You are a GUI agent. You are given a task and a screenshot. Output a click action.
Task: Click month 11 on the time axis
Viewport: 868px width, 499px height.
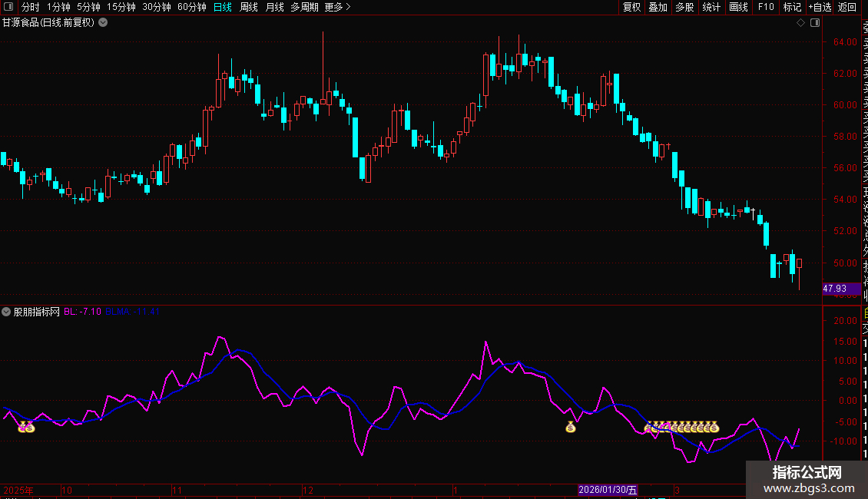coord(177,490)
